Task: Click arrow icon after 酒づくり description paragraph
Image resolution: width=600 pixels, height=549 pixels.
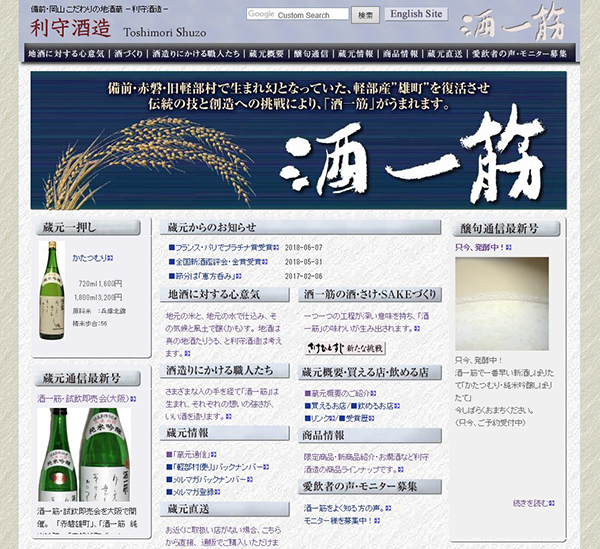Action: pos(417,329)
